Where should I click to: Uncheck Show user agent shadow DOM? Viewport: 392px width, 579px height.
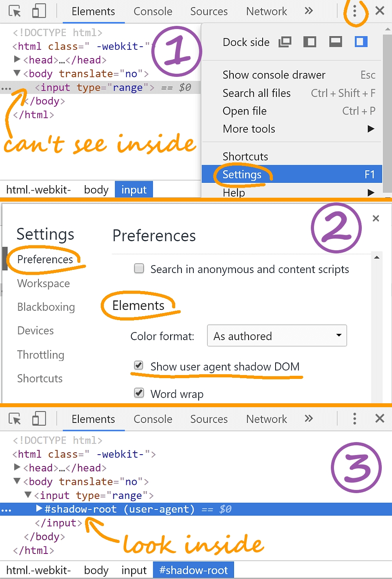click(139, 366)
